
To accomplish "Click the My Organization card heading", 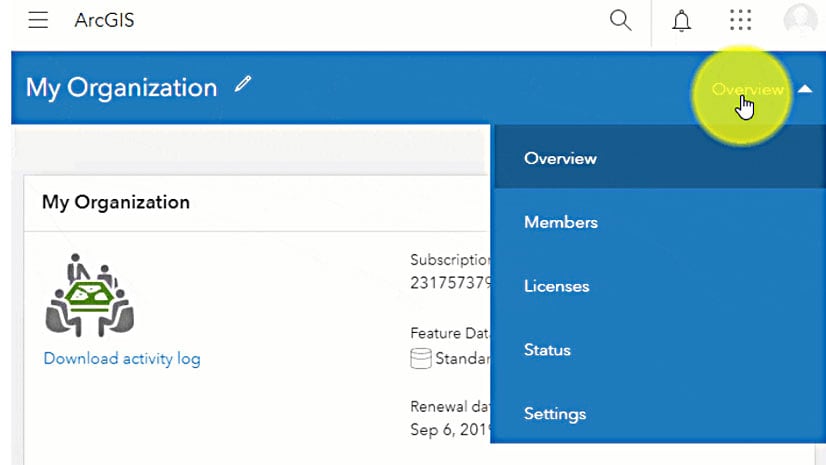I will pyautogui.click(x=116, y=202).
